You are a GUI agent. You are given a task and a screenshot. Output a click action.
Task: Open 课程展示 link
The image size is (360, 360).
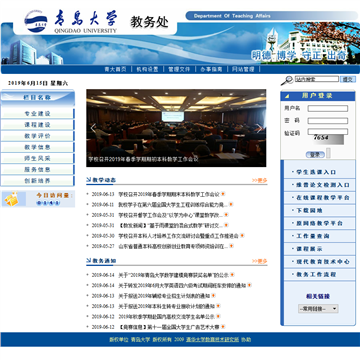[x=309, y=249]
